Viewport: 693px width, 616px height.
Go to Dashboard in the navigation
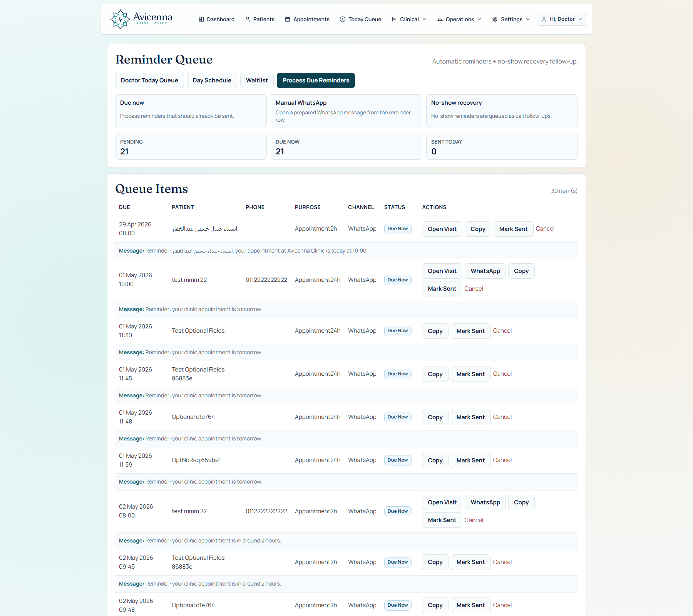216,19
